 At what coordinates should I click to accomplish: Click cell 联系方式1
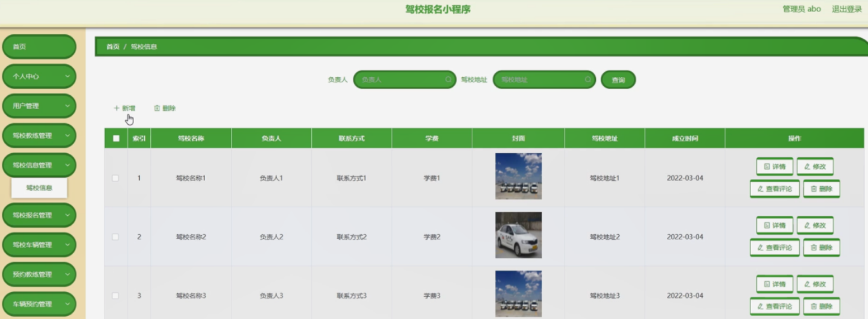[x=352, y=178]
